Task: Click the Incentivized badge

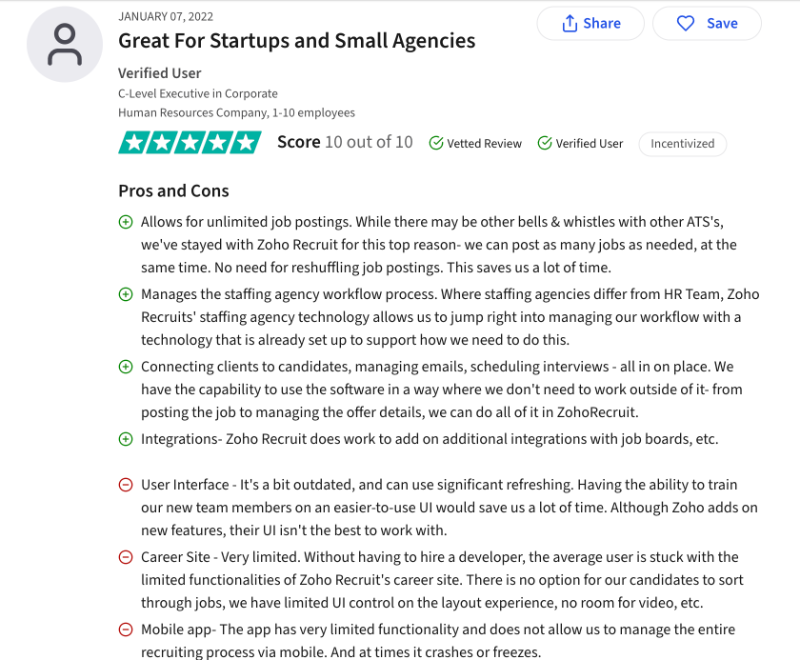Action: point(682,144)
